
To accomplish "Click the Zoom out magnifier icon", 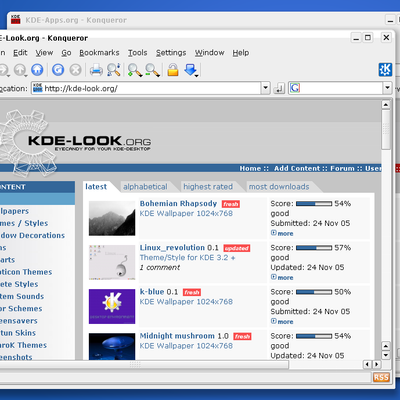I will pyautogui.click(x=152, y=70).
